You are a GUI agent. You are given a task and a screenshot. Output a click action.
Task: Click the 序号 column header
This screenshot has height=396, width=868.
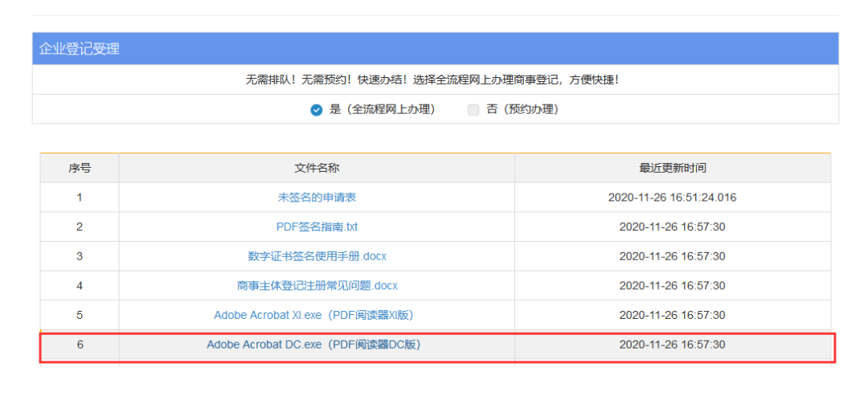click(x=80, y=168)
